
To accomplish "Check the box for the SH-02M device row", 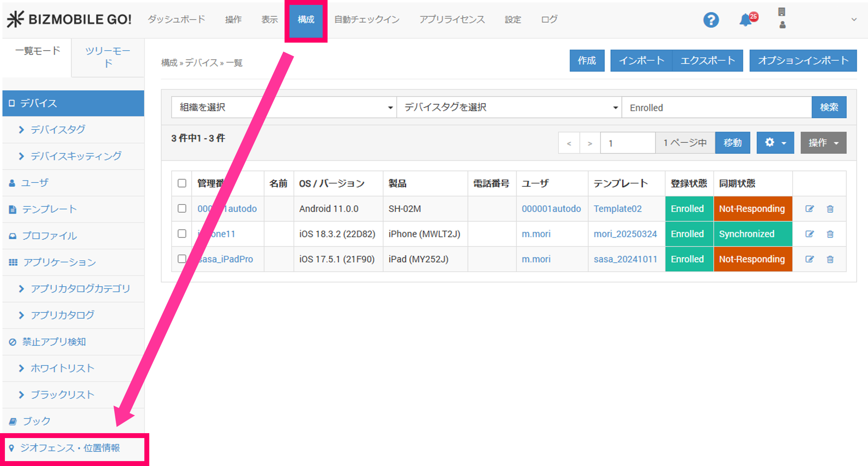I will 182,209.
